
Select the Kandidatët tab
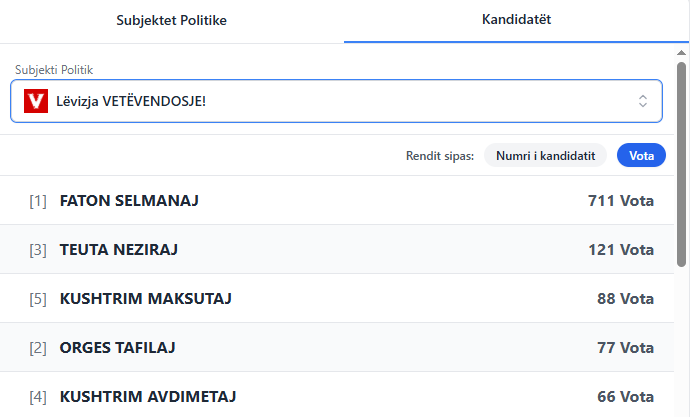516,20
